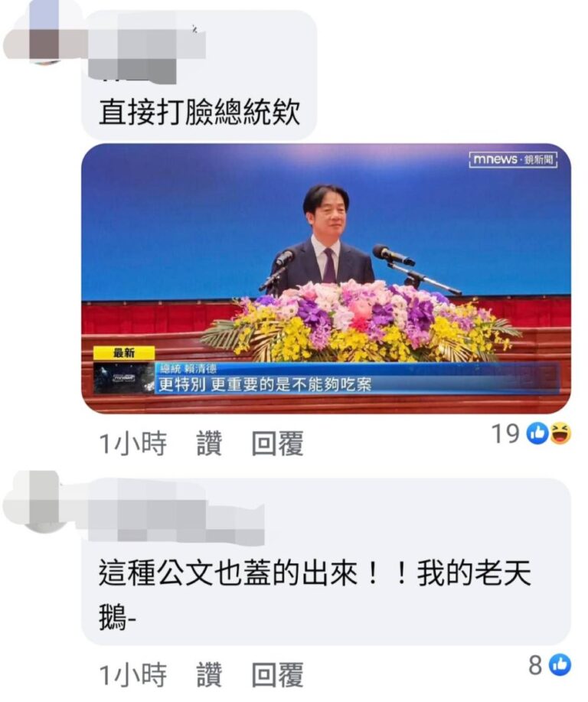Open the reaction count 19
Image resolution: width=588 pixels, height=702 pixels.
(x=506, y=433)
